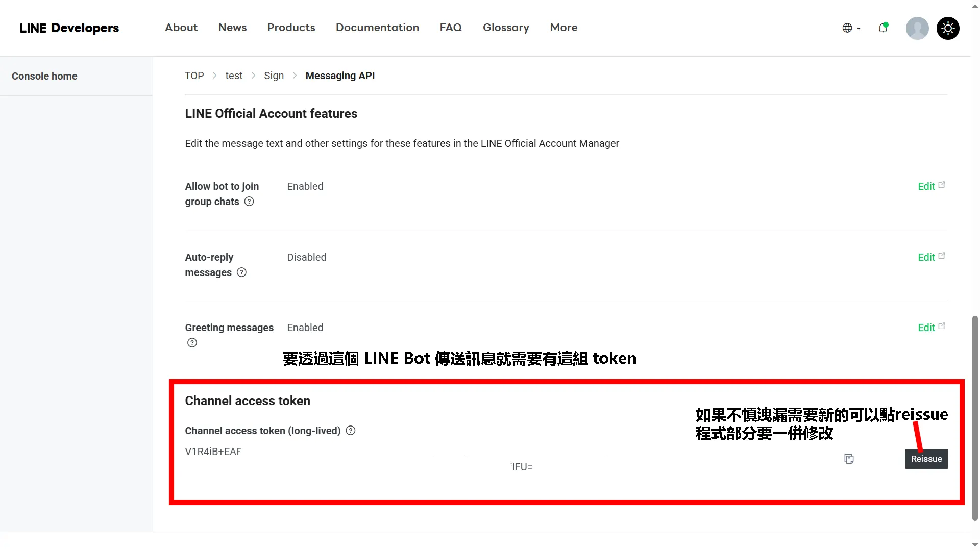Open the profile avatar menu

coord(917,28)
